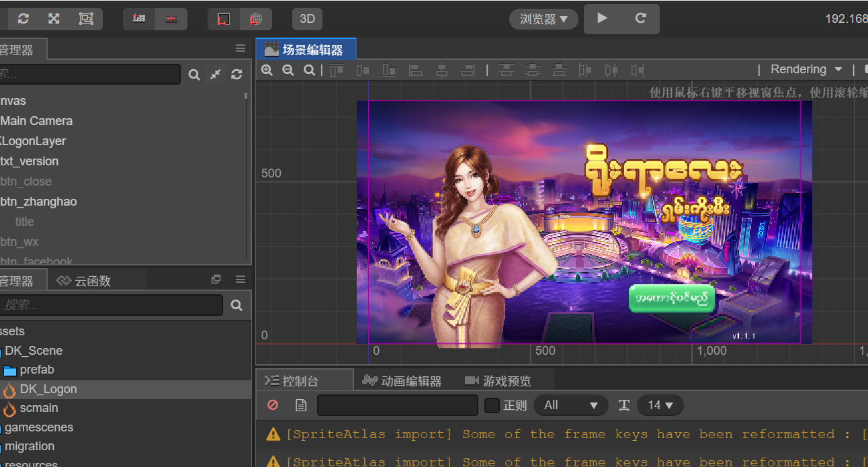868x467 pixels.
Task: Open the Rendering mode dropdown
Action: [x=806, y=70]
